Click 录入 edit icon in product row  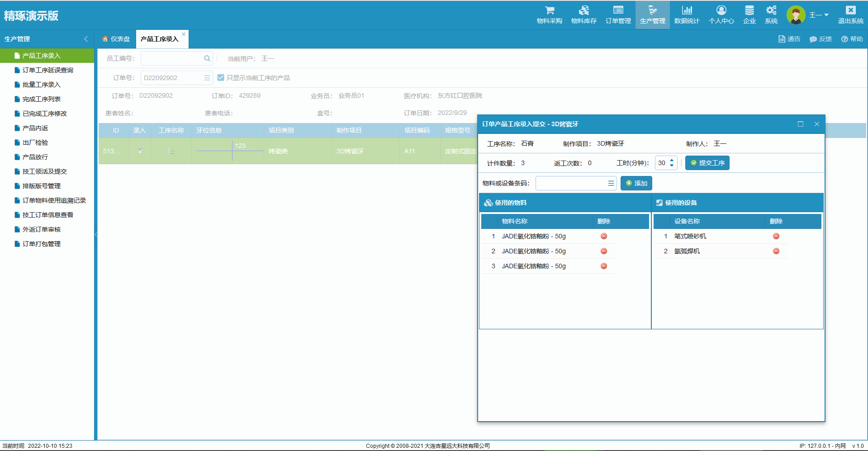click(x=140, y=151)
